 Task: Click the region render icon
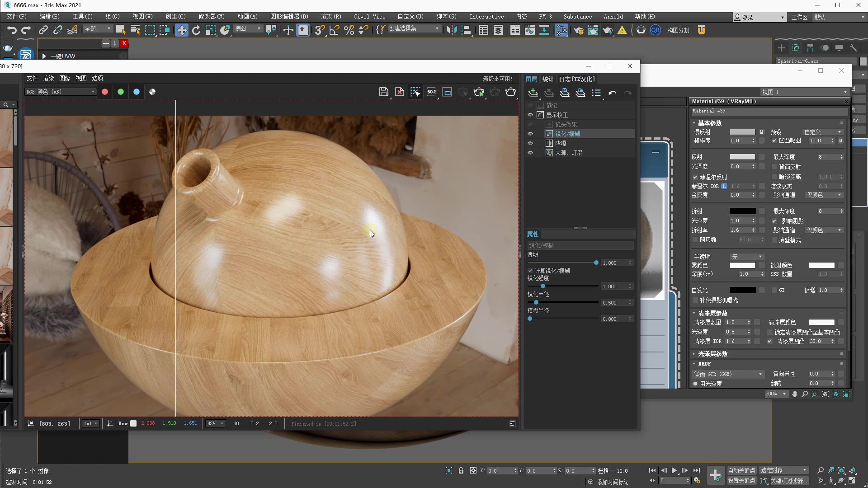coord(447,92)
